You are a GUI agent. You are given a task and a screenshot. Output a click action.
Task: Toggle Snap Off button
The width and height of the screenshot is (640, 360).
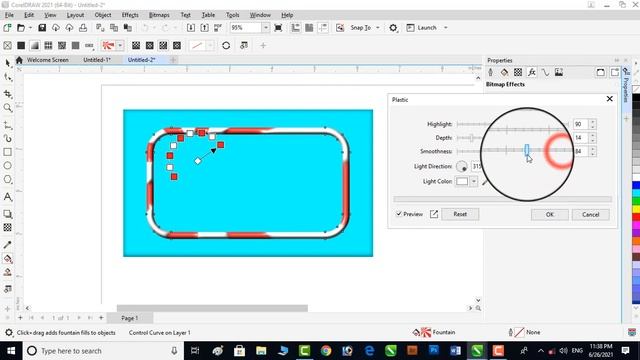340,28
